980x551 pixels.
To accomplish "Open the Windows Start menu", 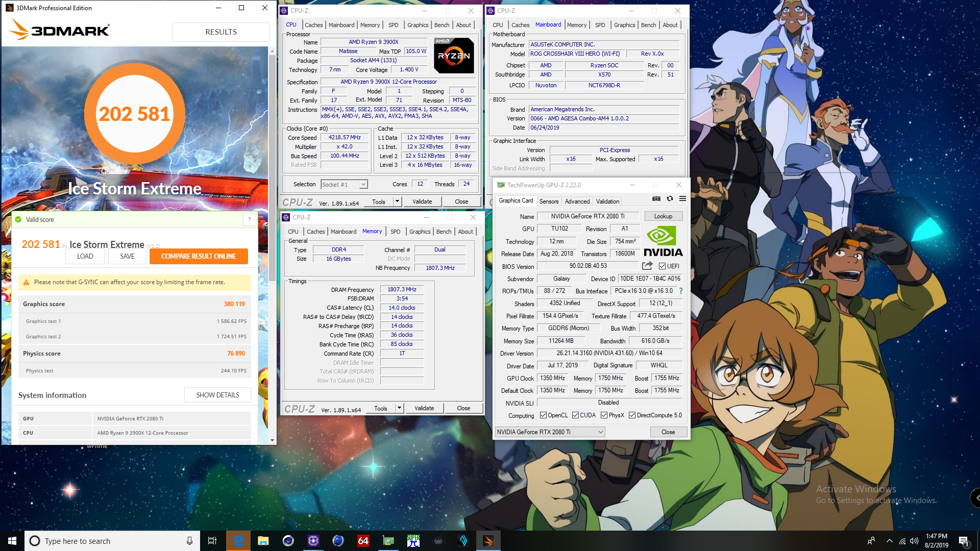I will 12,541.
